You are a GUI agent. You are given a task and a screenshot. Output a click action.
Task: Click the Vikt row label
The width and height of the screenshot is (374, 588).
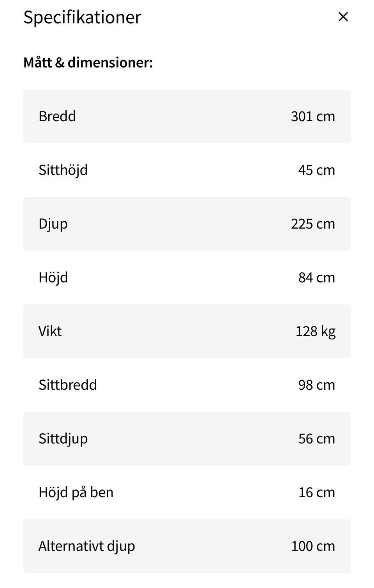50,331
